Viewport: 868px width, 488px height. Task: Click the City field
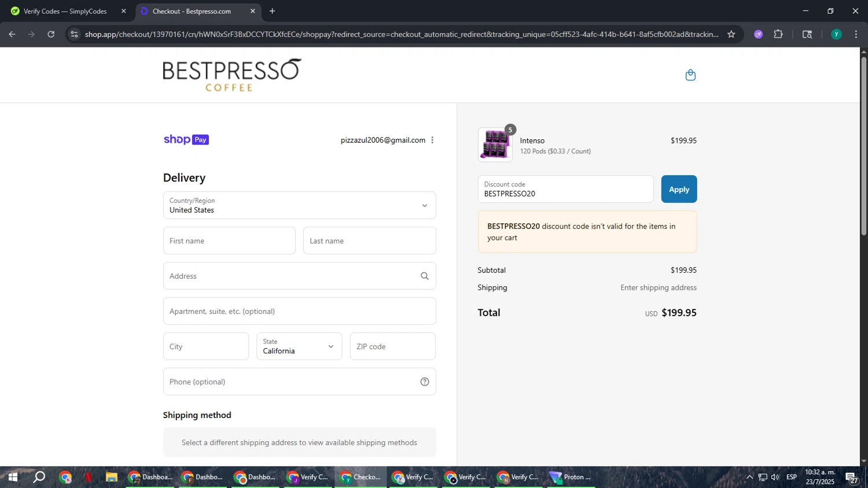(206, 346)
